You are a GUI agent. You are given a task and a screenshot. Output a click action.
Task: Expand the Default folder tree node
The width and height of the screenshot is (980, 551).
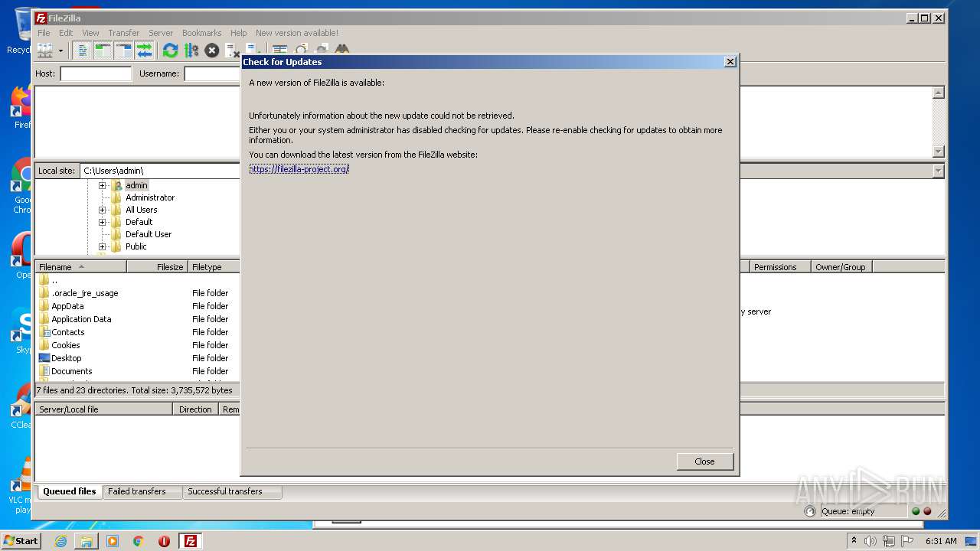coord(102,222)
